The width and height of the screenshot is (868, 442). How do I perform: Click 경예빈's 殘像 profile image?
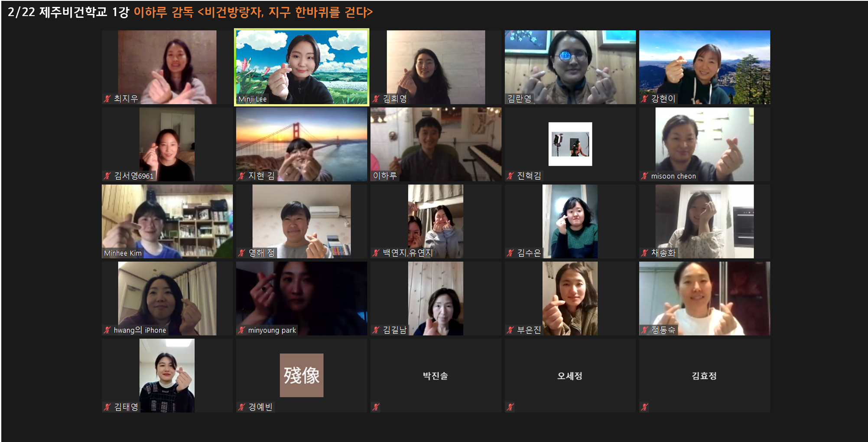[x=302, y=375]
